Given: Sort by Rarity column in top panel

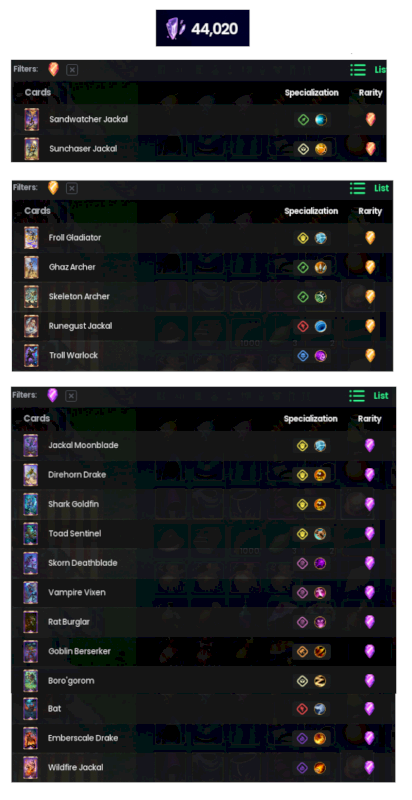Looking at the screenshot, I should 370,93.
